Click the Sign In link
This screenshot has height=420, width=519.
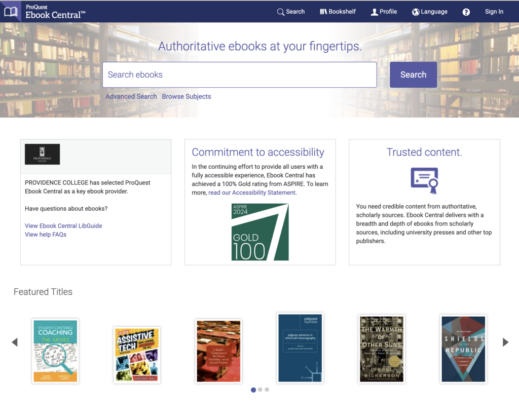pyautogui.click(x=494, y=12)
